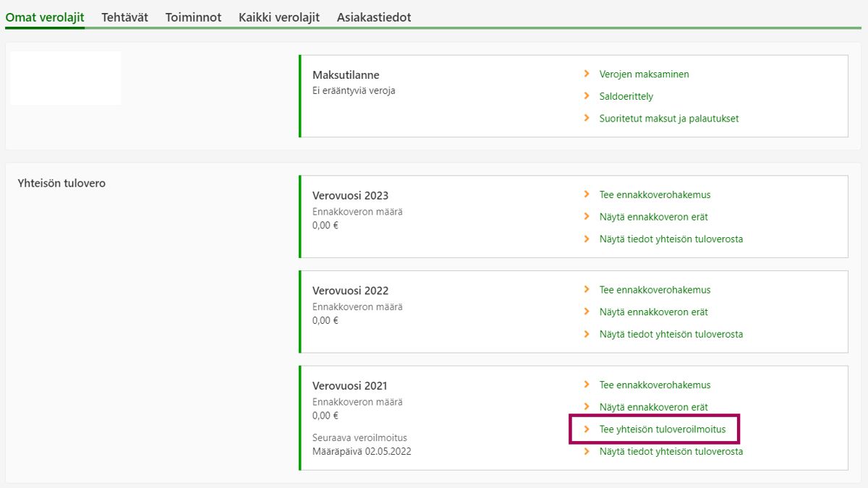Open Verojen maksaminen link

click(644, 74)
